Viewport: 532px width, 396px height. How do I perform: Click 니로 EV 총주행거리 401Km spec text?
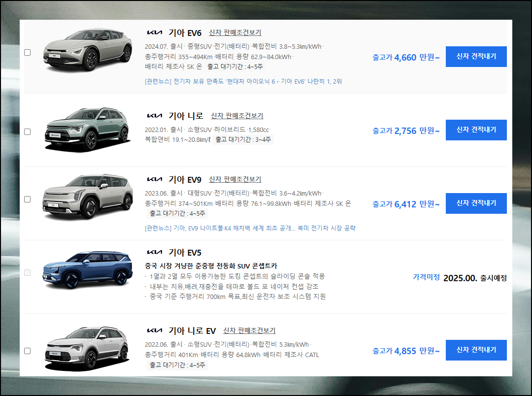pyautogui.click(x=171, y=355)
